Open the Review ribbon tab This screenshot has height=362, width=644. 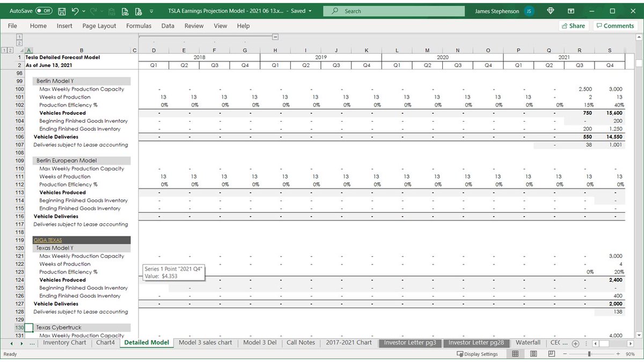(x=194, y=26)
